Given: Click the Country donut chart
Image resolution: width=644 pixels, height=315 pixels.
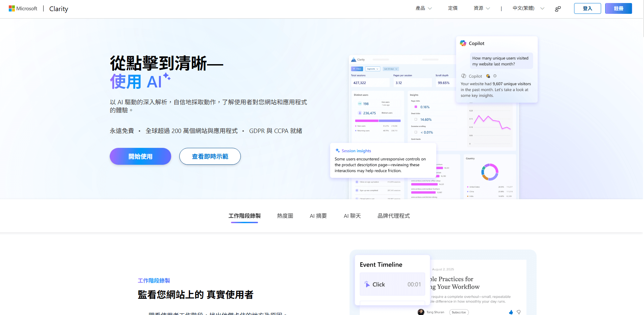Looking at the screenshot, I should [490, 172].
